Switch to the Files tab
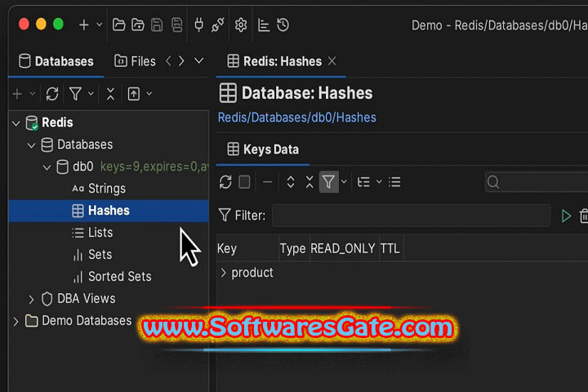The height and width of the screenshot is (392, 588). 135,61
